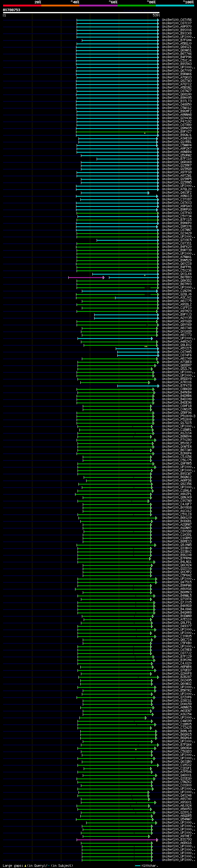Click the UniRef100_B4FP96 hit label

pyautogui.click(x=176, y=57)
